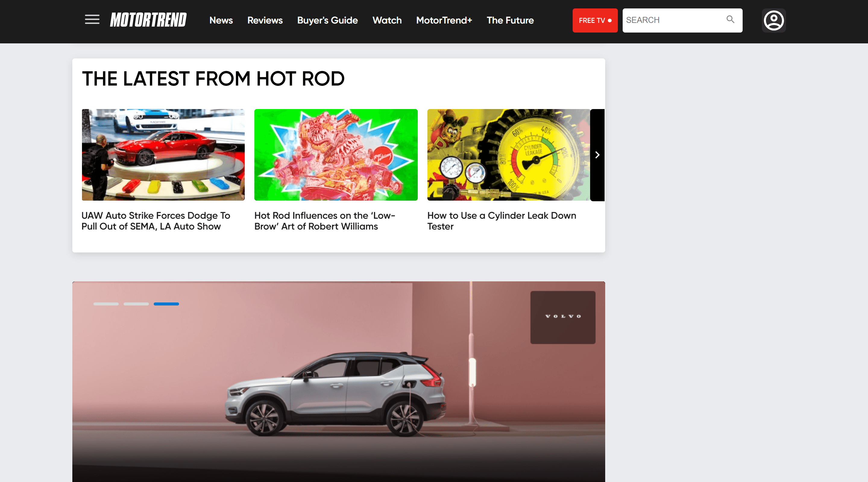Viewport: 868px width, 482px height.
Task: Select the first slide indicator in Volvo ad
Action: point(106,304)
